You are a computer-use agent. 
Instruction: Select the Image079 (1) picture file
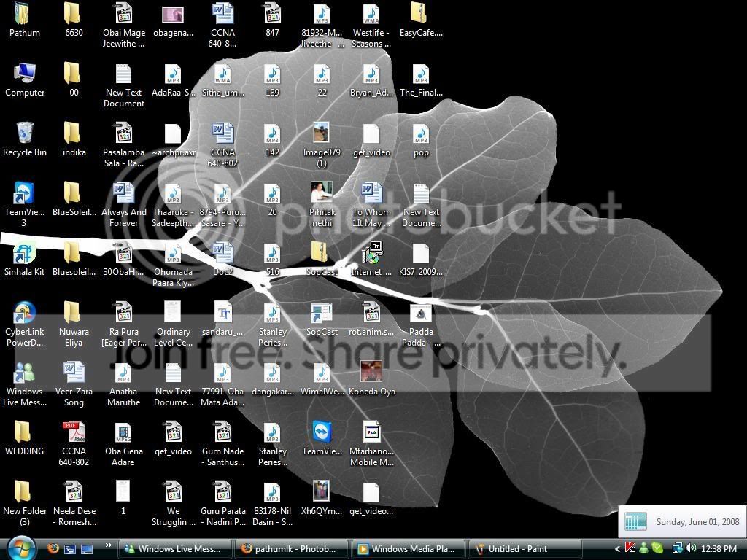click(x=322, y=133)
